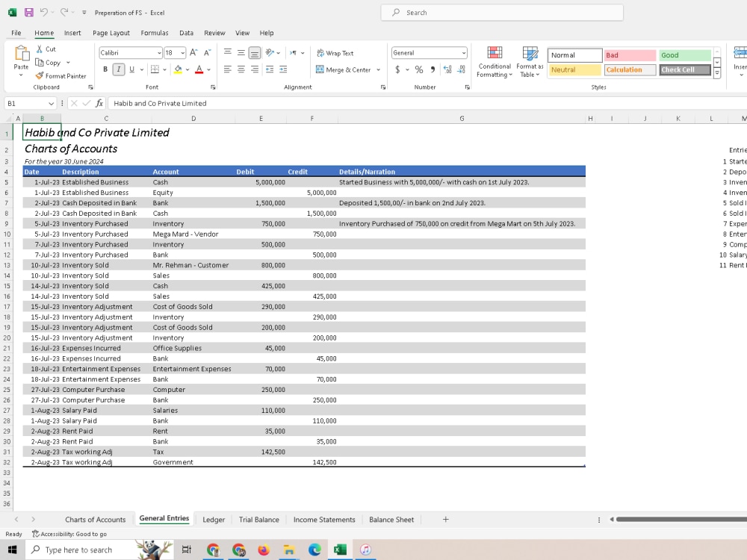The height and width of the screenshot is (560, 747).
Task: Expand Font Color dropdown arrow
Action: [208, 69]
